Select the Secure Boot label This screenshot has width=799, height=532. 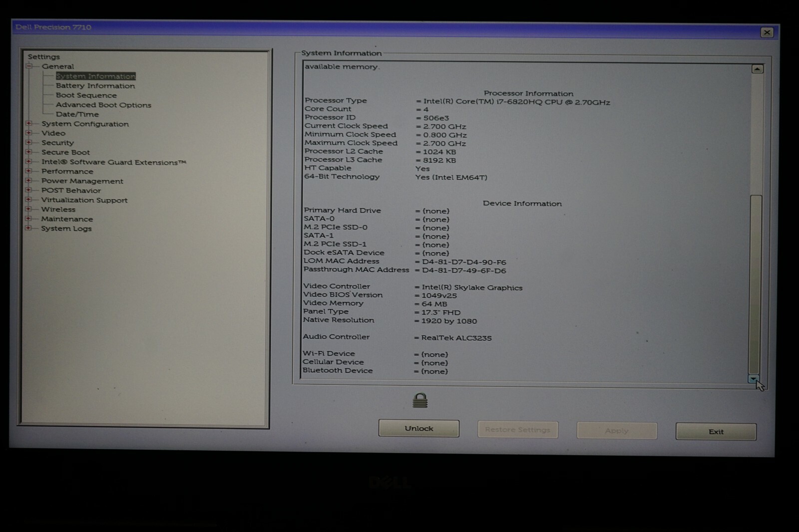pyautogui.click(x=65, y=152)
